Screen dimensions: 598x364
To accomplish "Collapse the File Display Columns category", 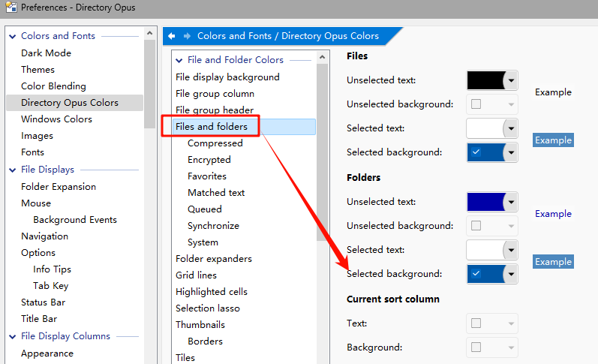I will 13,336.
